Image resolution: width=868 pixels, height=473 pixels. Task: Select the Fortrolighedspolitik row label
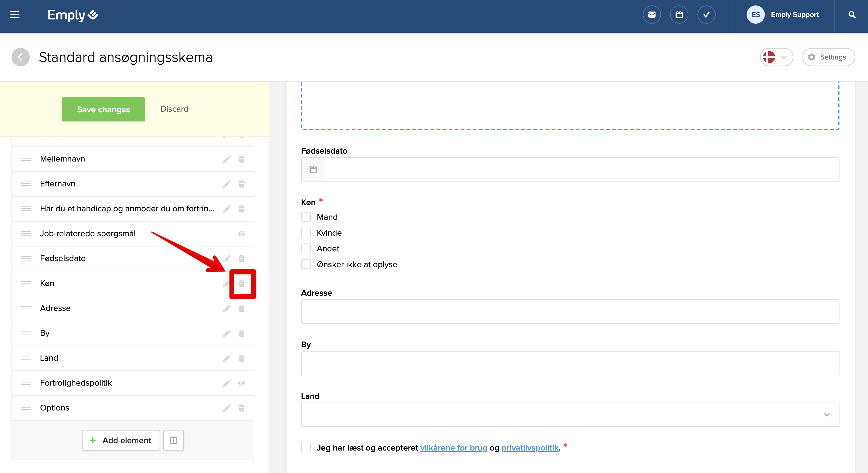(x=76, y=383)
